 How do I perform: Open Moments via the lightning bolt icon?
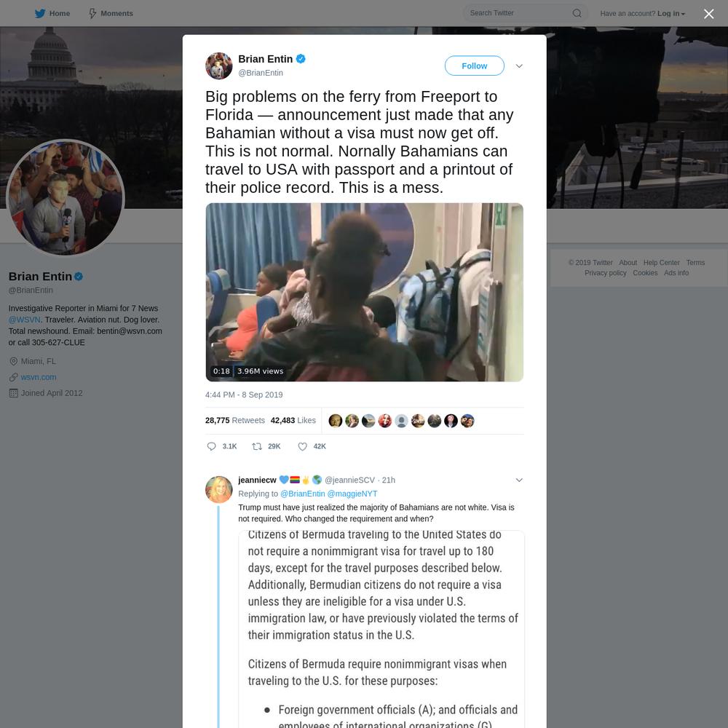92,13
